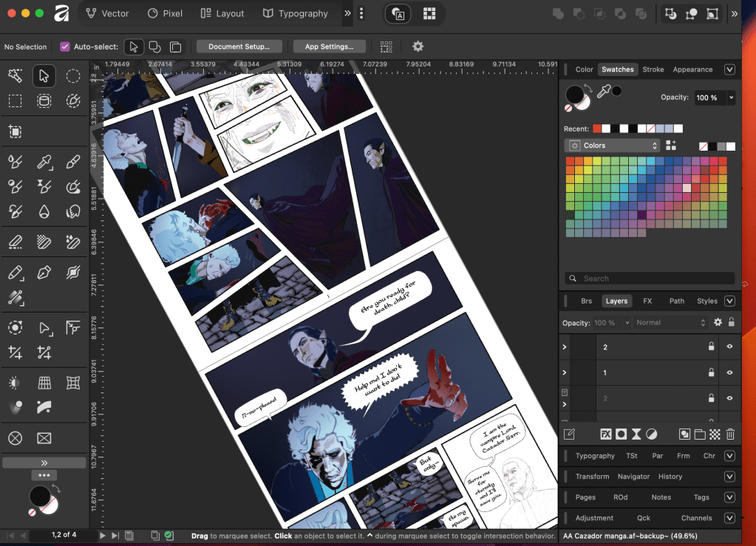Open the layer blend mode Normal dropdown

click(670, 323)
